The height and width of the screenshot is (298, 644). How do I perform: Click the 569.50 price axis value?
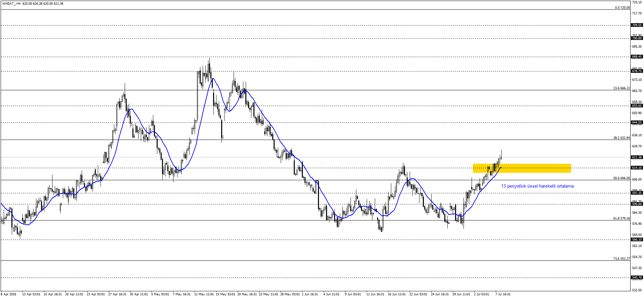point(637,235)
